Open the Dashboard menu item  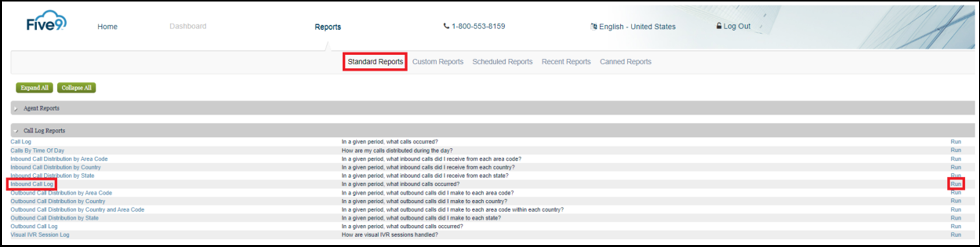point(188,26)
